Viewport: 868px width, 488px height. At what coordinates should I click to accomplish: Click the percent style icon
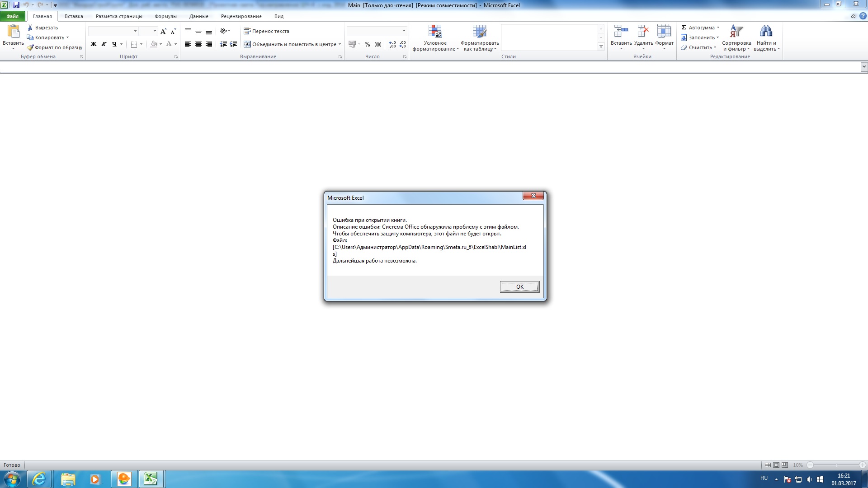click(x=367, y=44)
